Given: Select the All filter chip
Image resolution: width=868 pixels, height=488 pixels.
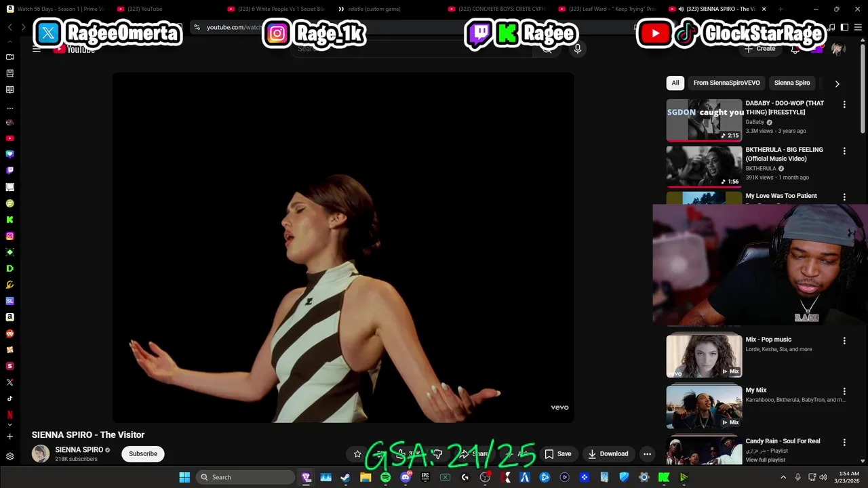Looking at the screenshot, I should (675, 83).
